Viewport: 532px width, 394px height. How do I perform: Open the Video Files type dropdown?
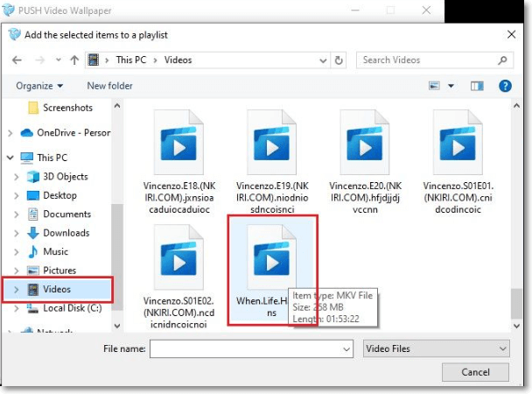pos(436,348)
